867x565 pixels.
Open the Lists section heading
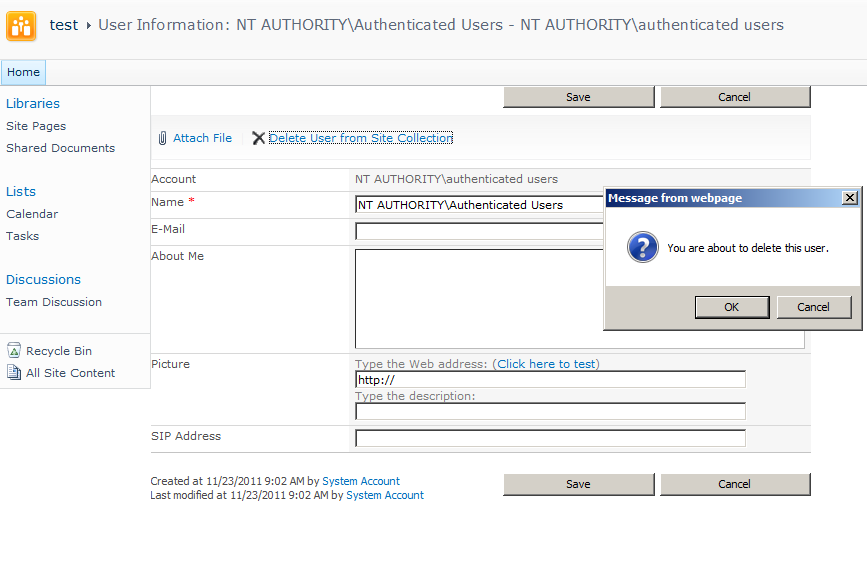pyautogui.click(x=21, y=191)
